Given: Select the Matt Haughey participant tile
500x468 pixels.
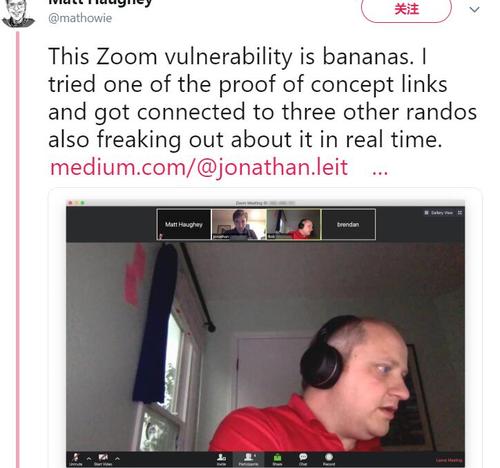Looking at the screenshot, I should [x=184, y=224].
